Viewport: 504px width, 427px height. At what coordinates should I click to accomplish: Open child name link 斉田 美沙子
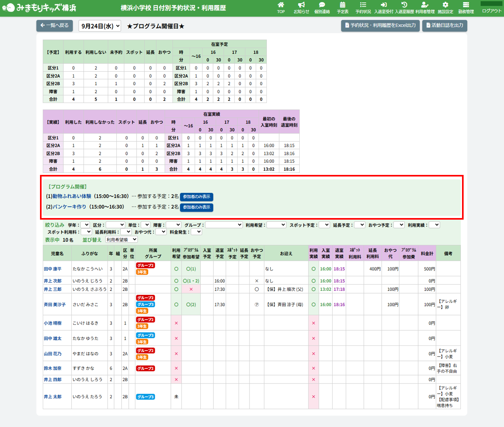pyautogui.click(x=55, y=305)
